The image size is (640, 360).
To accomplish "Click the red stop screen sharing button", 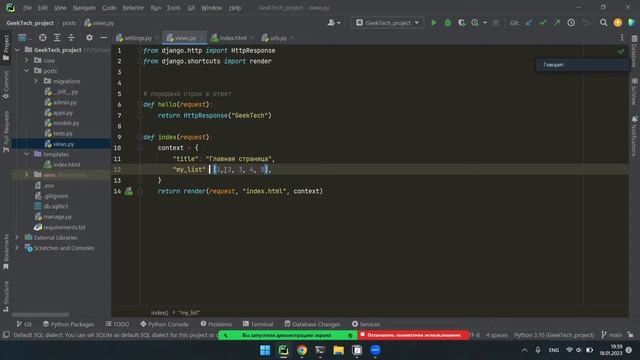I will coord(413,335).
